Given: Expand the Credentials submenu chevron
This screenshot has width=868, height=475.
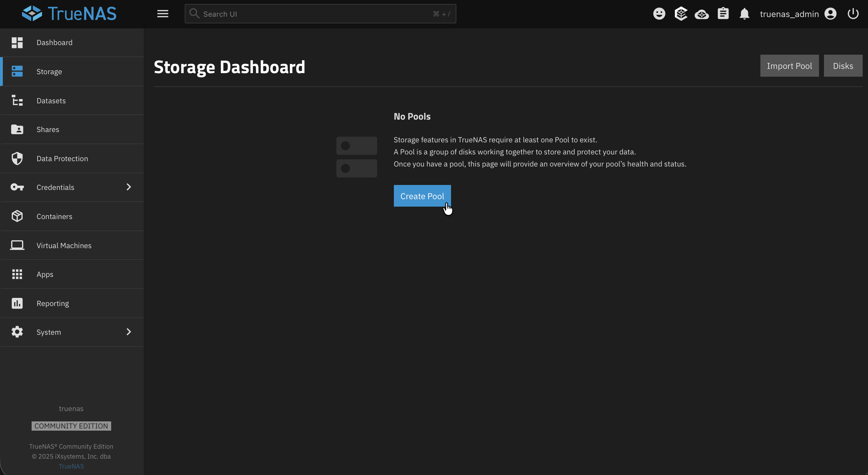Looking at the screenshot, I should tap(129, 187).
